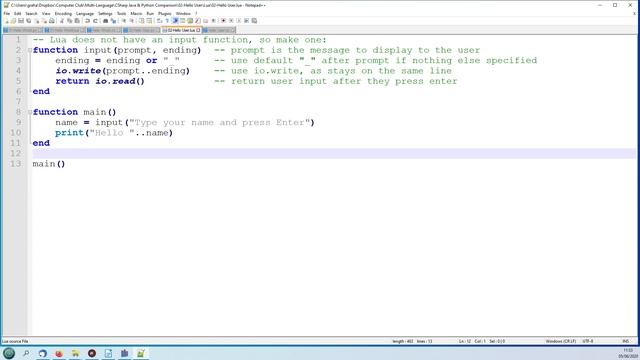Click the Replace toolbar icon
This screenshot has width=640, height=360.
coord(113,20)
